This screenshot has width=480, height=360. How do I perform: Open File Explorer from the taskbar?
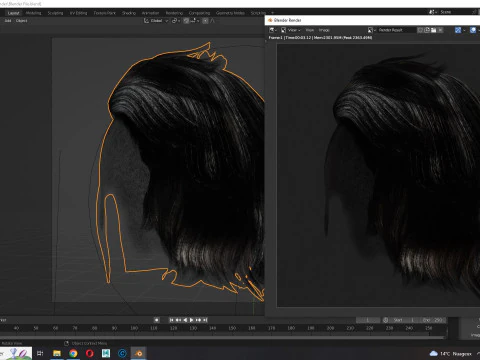pos(57,353)
